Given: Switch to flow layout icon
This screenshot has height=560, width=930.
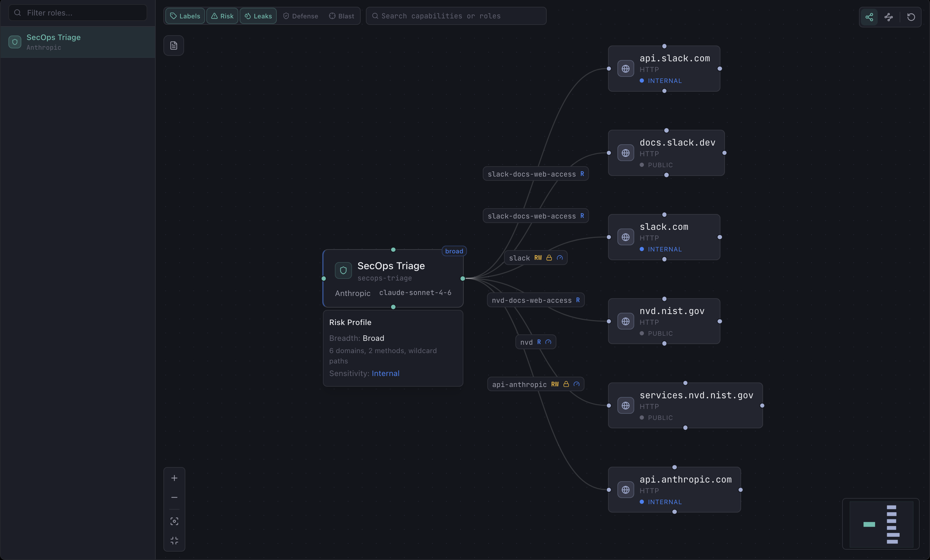Looking at the screenshot, I should coord(888,17).
